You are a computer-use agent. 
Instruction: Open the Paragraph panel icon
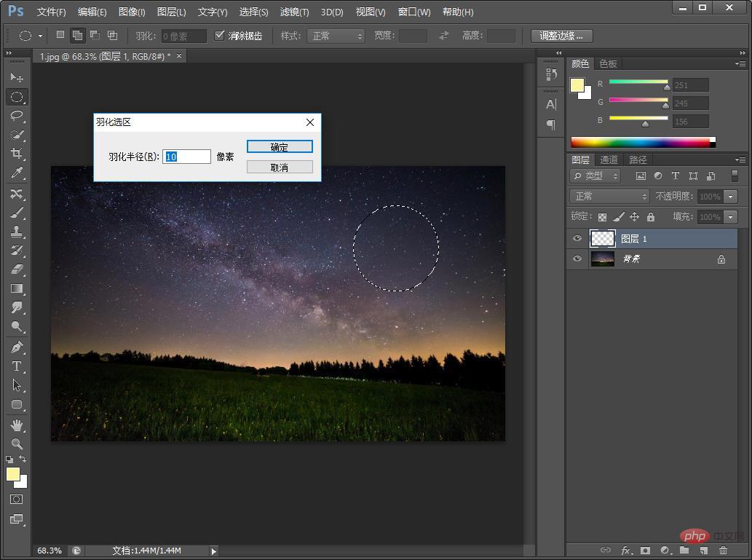[551, 125]
